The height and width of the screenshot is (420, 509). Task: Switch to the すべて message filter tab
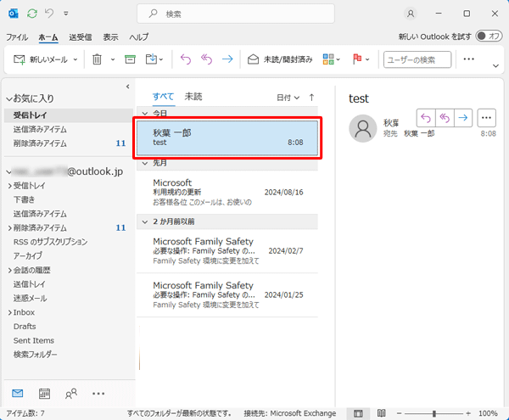[163, 97]
